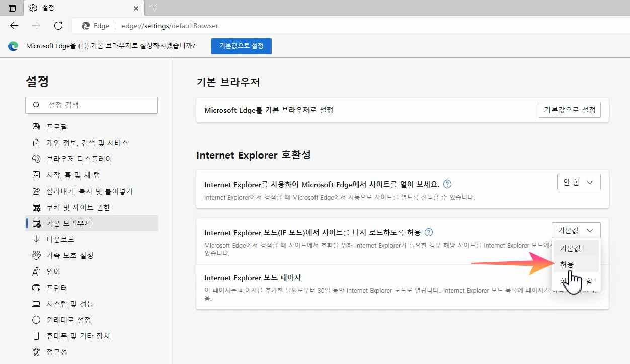Click the 설정 tab title
The height and width of the screenshot is (364, 630).
(49, 8)
